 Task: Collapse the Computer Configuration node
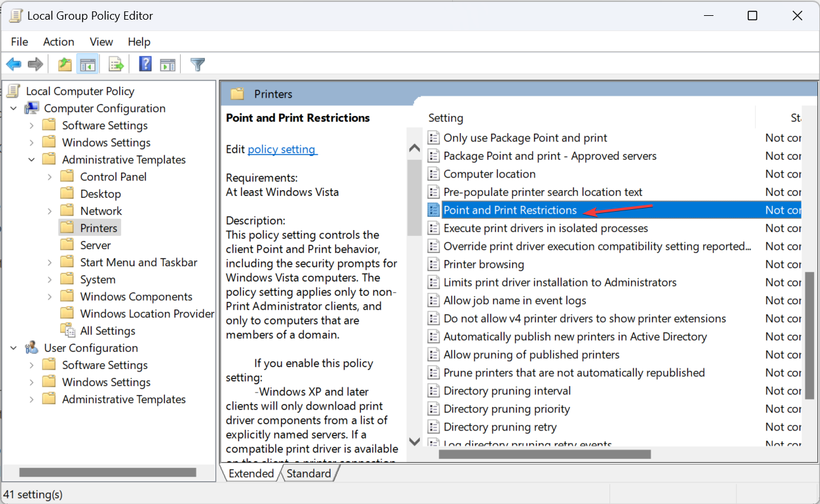coord(14,108)
